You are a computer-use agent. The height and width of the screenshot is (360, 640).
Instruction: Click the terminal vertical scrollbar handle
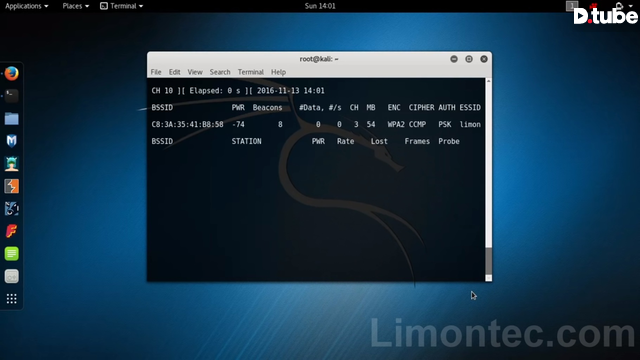pos(489,261)
